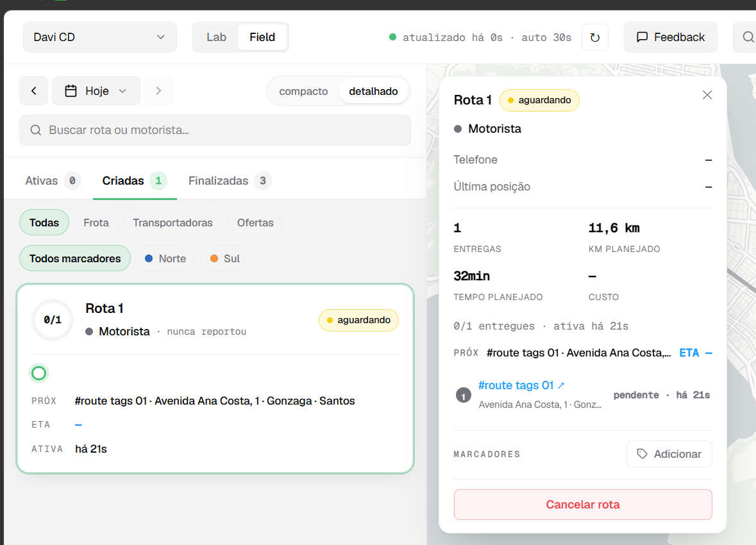The height and width of the screenshot is (545, 756).
Task: Open the Ativas tab
Action: pos(53,181)
